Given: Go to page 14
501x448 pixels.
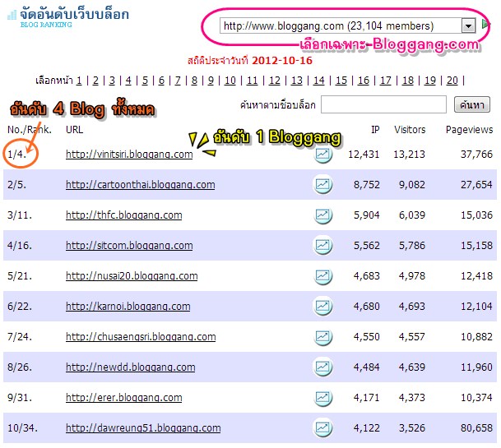Looking at the screenshot, I should click(x=319, y=81).
